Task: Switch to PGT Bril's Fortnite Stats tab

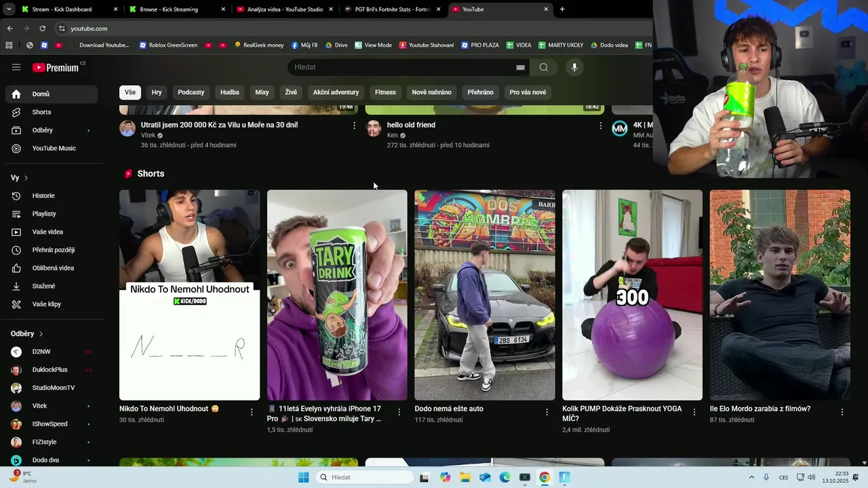Action: pyautogui.click(x=392, y=9)
